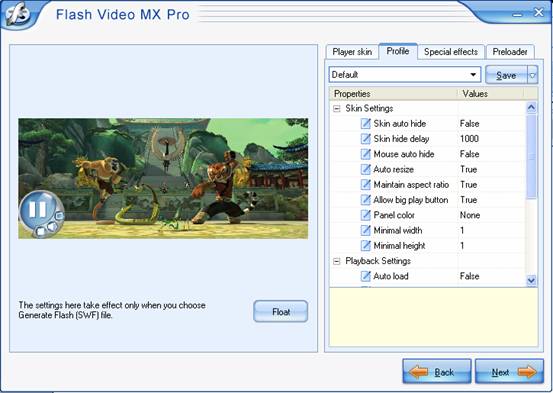Save the current profile
This screenshot has height=393, width=553.
point(506,75)
